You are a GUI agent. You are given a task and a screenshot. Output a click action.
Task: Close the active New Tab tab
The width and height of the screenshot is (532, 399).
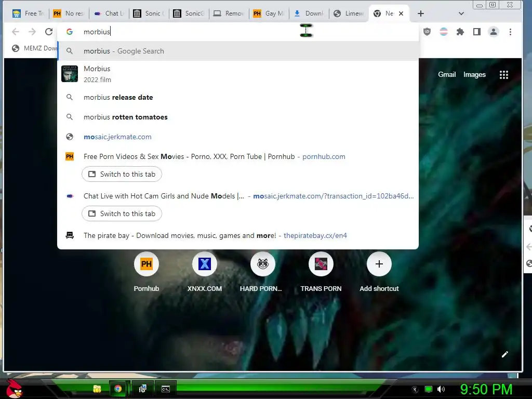[x=401, y=14]
